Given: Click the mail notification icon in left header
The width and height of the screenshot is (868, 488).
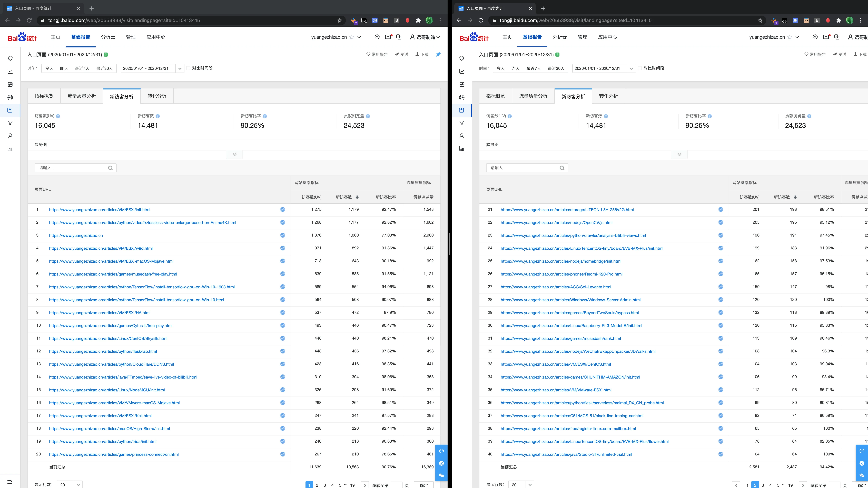Looking at the screenshot, I should (x=388, y=37).
